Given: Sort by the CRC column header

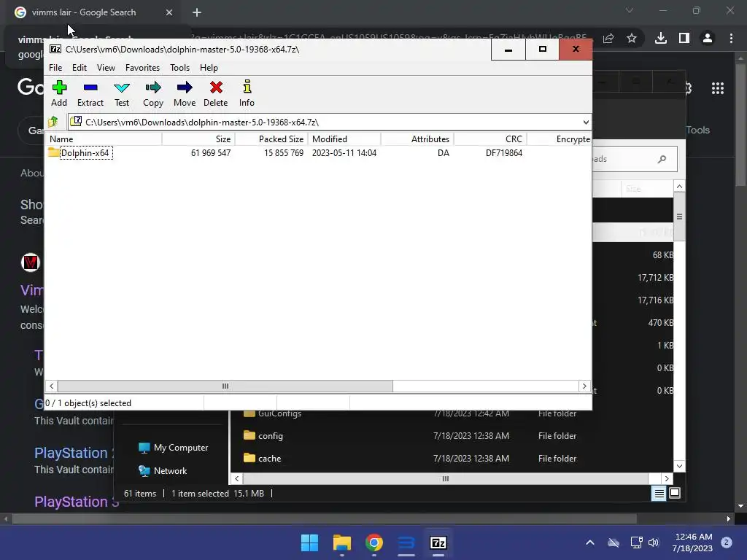Looking at the screenshot, I should pyautogui.click(x=490, y=139).
